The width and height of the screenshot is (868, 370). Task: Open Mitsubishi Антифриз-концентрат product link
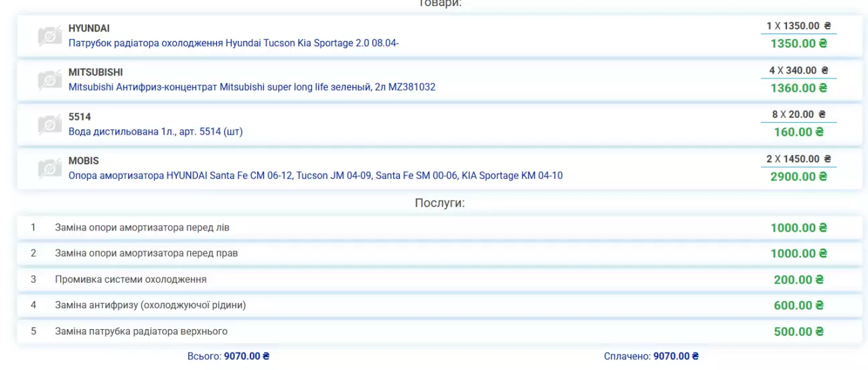point(252,87)
